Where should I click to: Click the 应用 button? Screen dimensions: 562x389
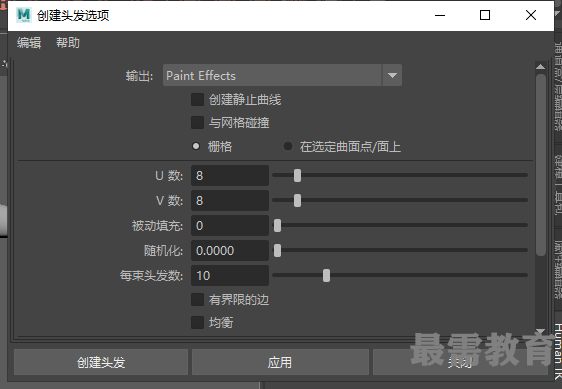(280, 362)
